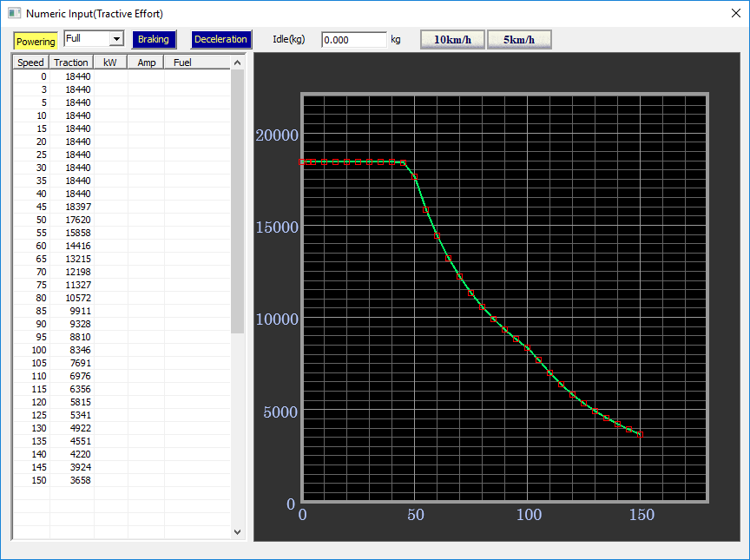Click speed cell 150 in table

pyautogui.click(x=31, y=480)
